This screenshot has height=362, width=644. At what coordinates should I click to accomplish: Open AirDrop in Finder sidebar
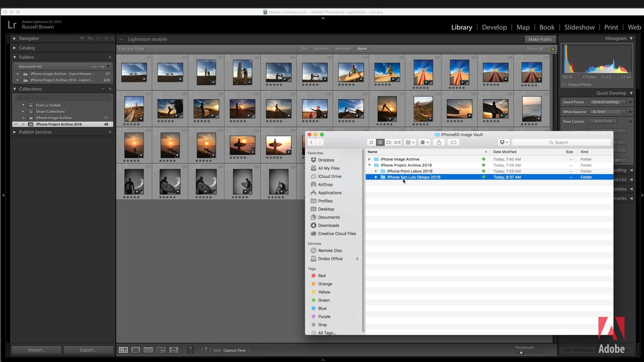325,185
